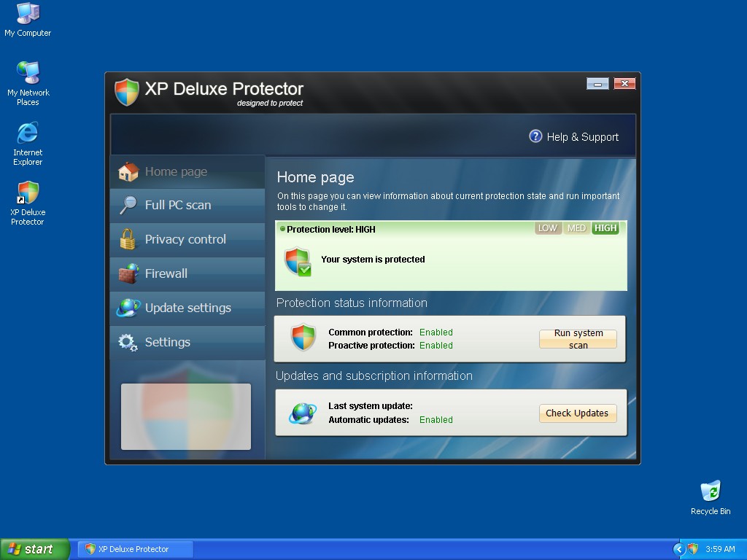The width and height of the screenshot is (747, 560).
Task: Click the Firewall brick wall icon
Action: pyautogui.click(x=128, y=273)
